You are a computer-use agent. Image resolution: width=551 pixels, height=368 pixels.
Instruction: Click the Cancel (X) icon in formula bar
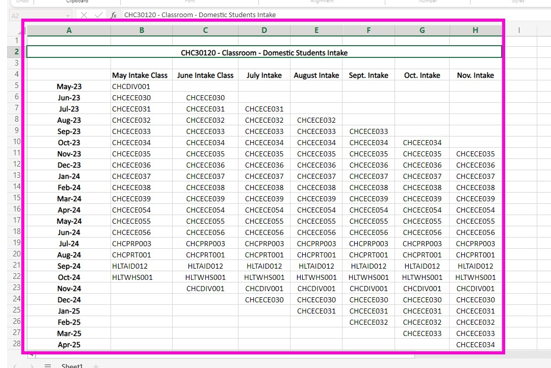[84, 15]
